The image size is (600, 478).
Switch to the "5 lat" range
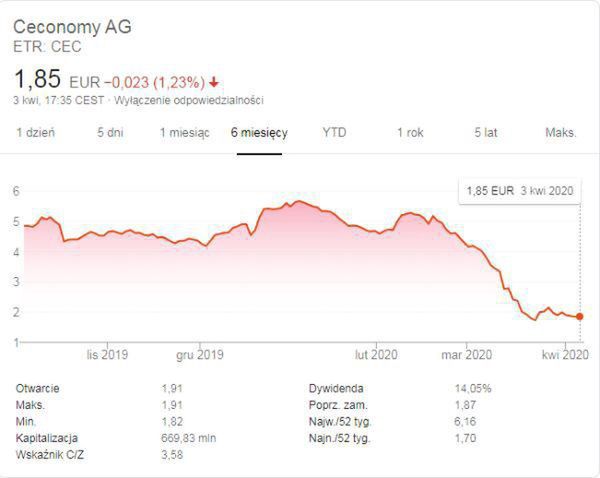[x=486, y=133]
